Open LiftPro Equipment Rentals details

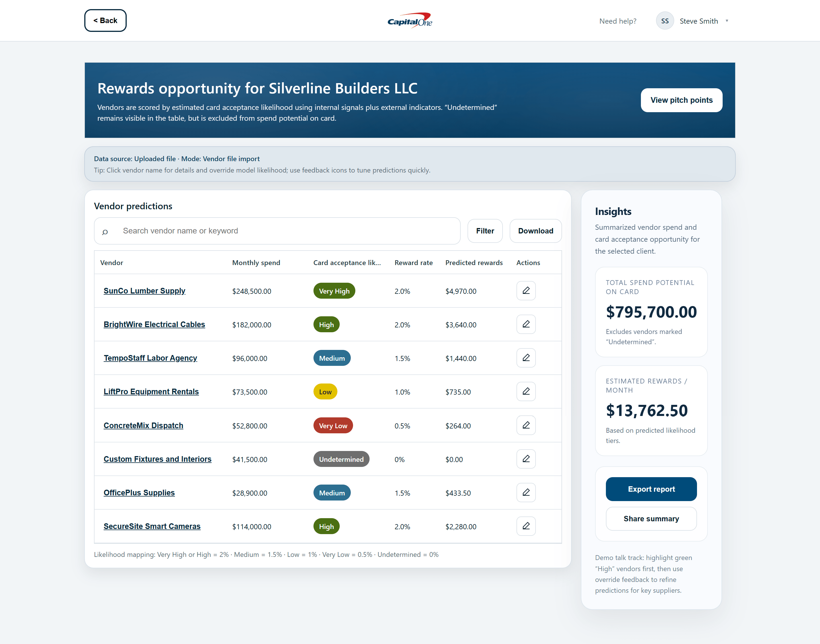click(x=151, y=391)
